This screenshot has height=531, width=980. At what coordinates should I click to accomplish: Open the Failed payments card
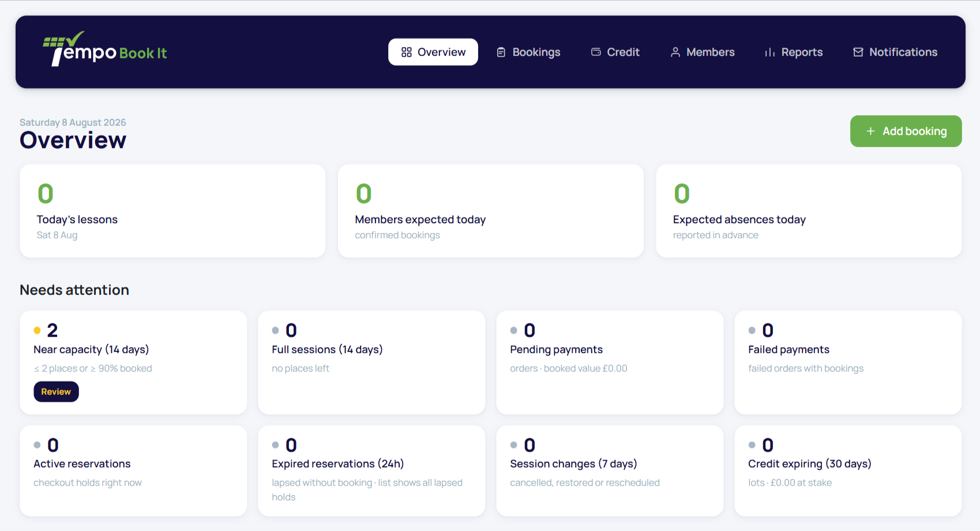pyautogui.click(x=848, y=362)
